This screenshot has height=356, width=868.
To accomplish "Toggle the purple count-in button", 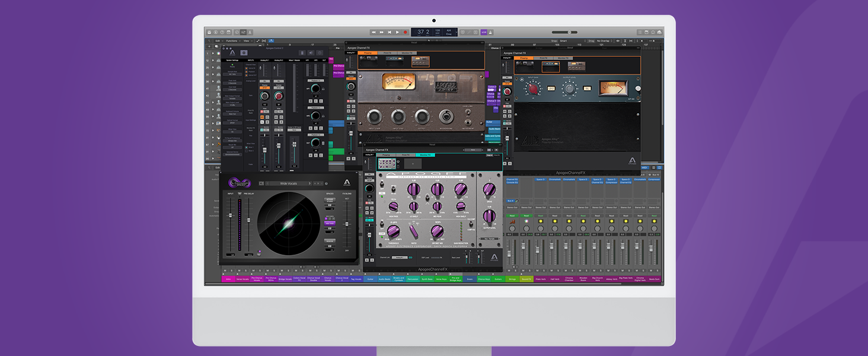I will 484,32.
